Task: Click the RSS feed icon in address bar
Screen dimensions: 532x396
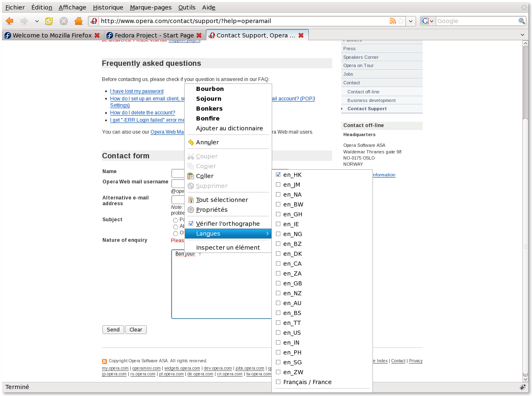Action: point(393,21)
